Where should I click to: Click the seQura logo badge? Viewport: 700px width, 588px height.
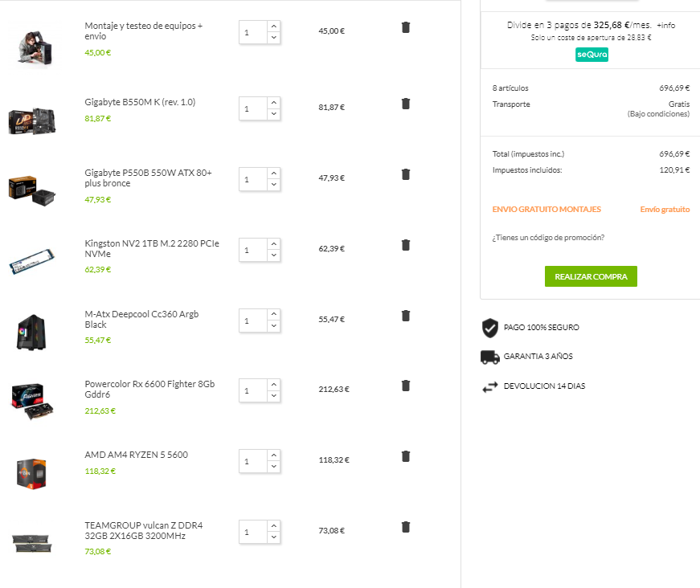tap(592, 55)
